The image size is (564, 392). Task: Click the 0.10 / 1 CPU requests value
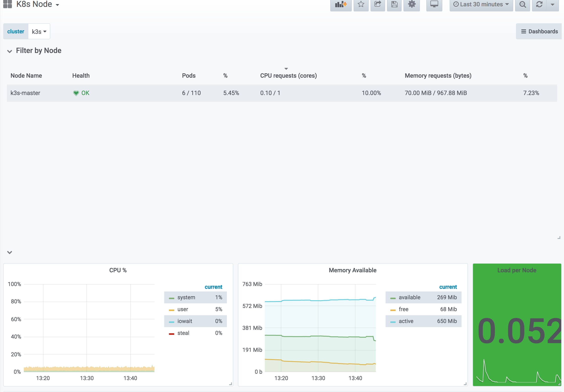point(270,93)
